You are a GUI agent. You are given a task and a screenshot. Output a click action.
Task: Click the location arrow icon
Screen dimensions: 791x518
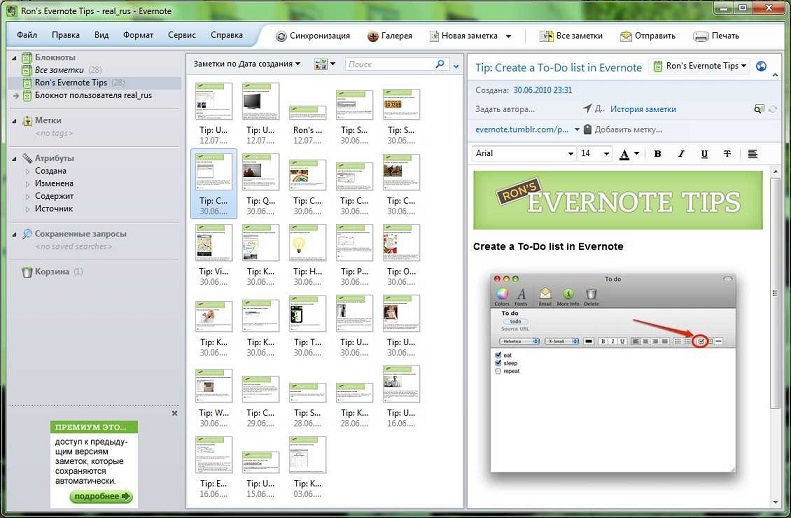tap(587, 108)
